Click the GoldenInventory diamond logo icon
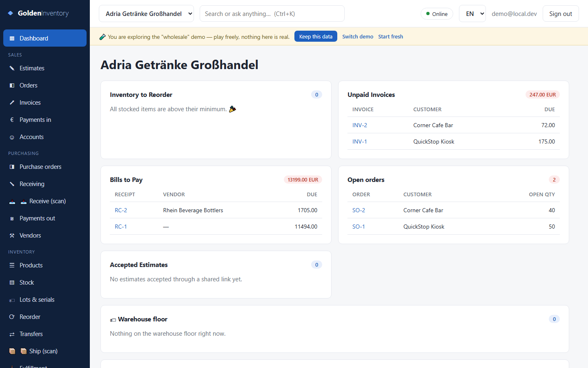This screenshot has width=588, height=368. click(x=11, y=13)
